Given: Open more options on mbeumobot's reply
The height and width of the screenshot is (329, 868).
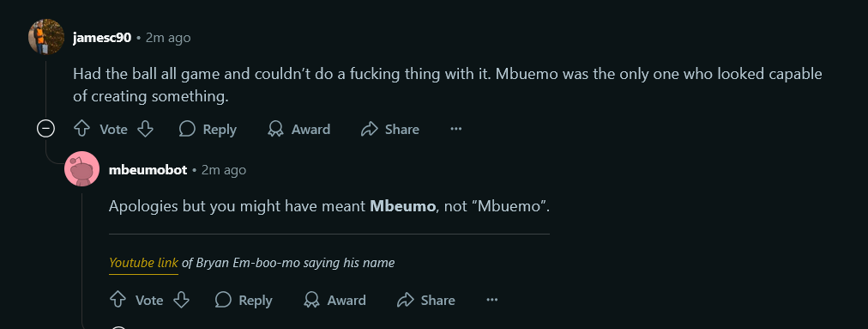Looking at the screenshot, I should pos(491,300).
